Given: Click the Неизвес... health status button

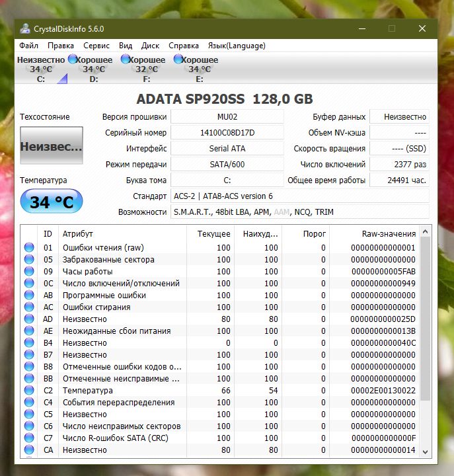Looking at the screenshot, I should 52,145.
